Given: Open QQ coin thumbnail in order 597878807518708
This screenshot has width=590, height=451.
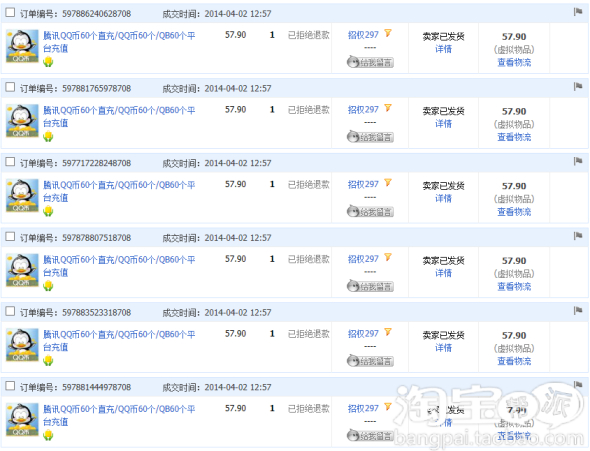Looking at the screenshot, I should 22,270.
